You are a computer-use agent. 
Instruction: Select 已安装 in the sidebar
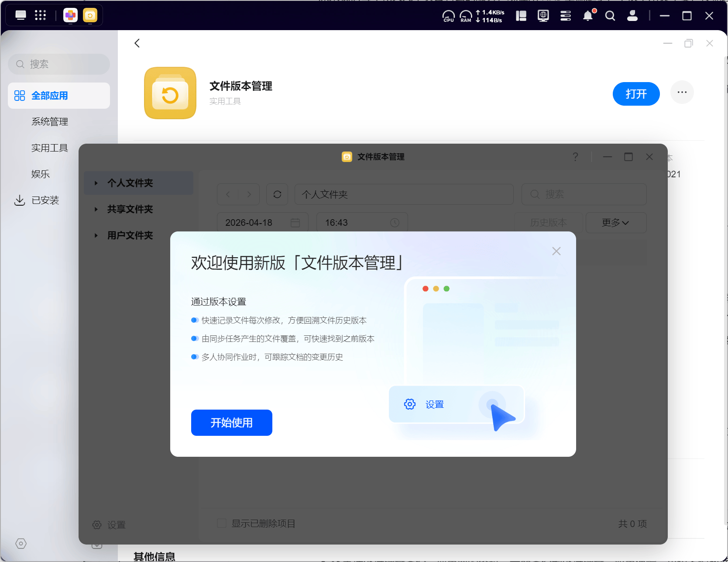pyautogui.click(x=45, y=200)
